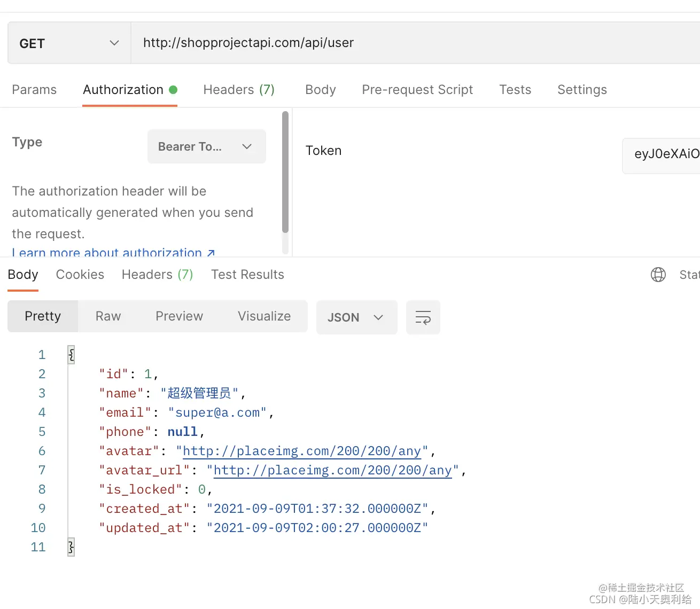The height and width of the screenshot is (609, 700).
Task: Open the response Headers (7) tab
Action: 157,275
